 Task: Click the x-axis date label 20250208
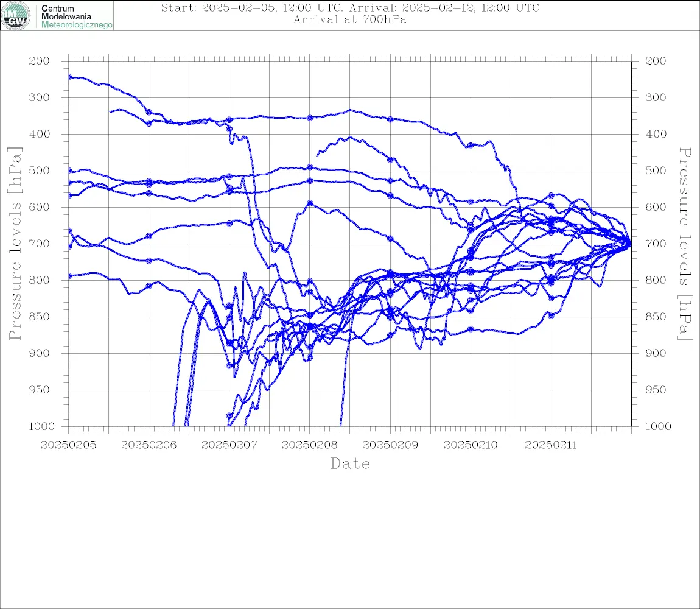click(x=309, y=445)
